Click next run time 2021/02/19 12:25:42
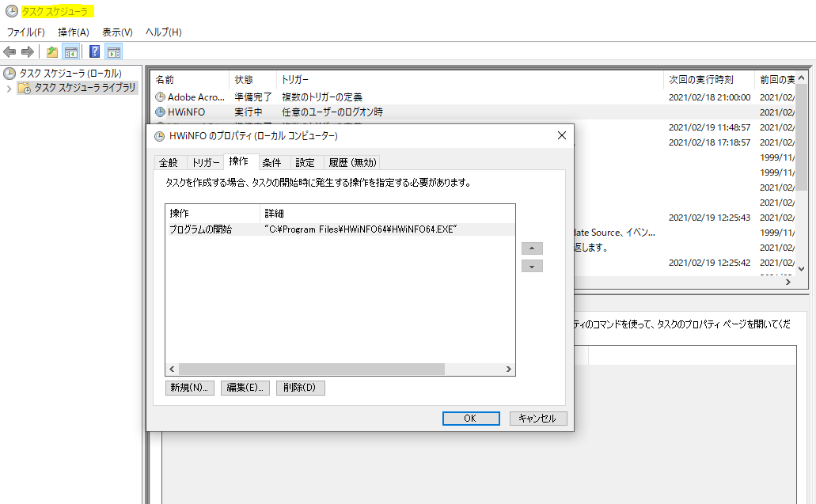This screenshot has height=504, width=816. coord(709,263)
